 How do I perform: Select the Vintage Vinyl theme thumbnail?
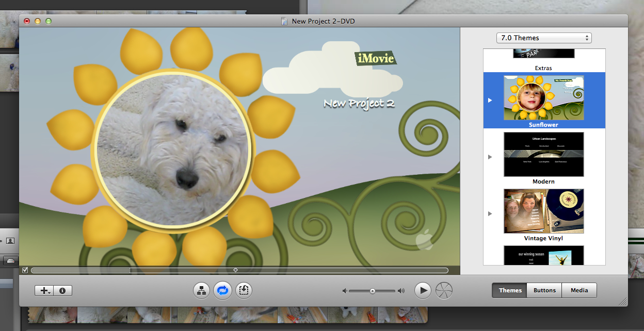[543, 211]
